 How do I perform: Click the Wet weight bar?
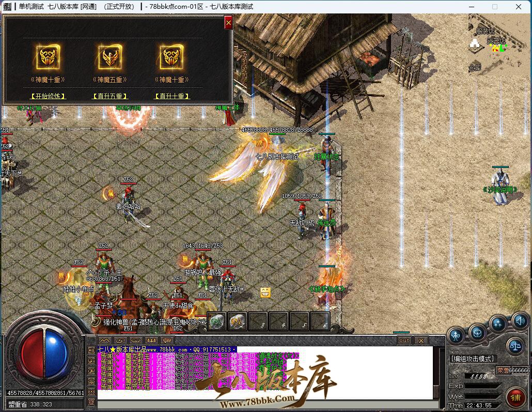(482, 396)
